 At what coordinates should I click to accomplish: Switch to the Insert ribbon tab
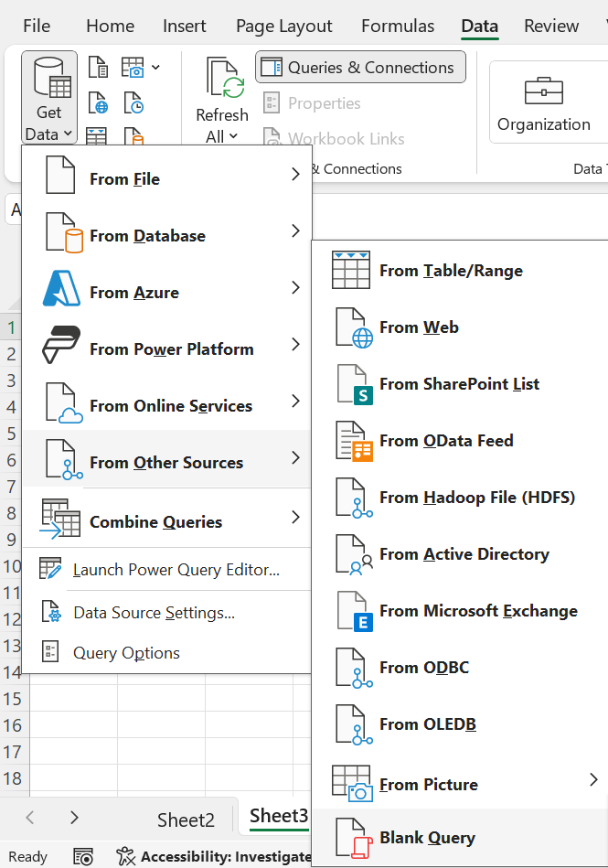click(184, 26)
